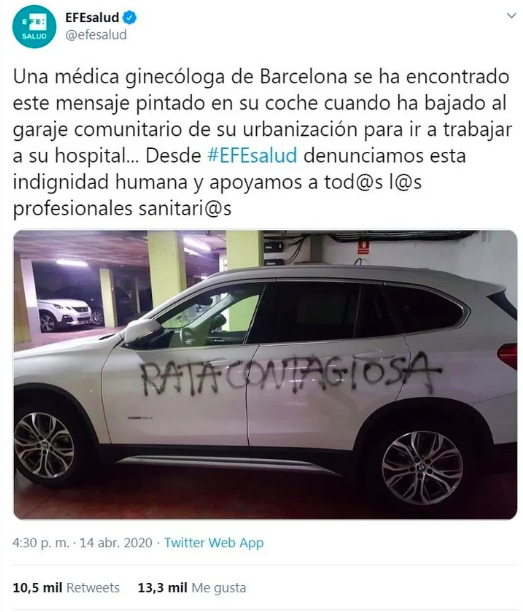Open the EFEsalud display name
This screenshot has height=612, width=523.
click(x=92, y=18)
